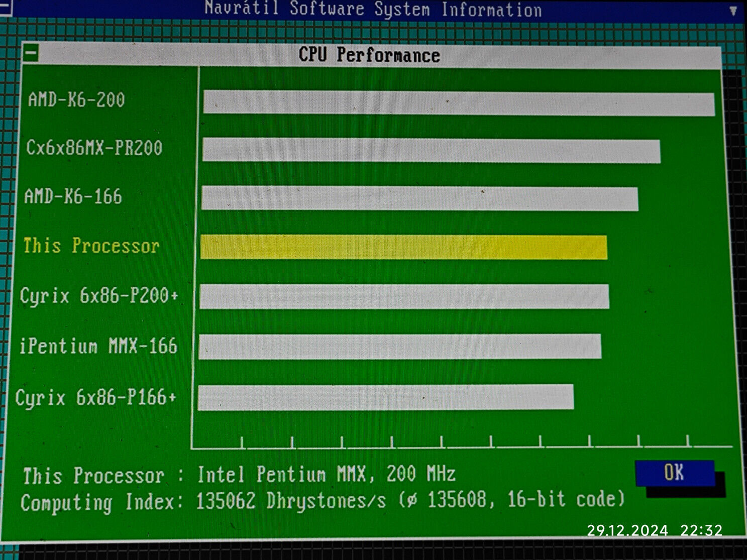Select the Cyrix 6x86-P166+ label
This screenshot has height=560, width=747.
(96, 397)
